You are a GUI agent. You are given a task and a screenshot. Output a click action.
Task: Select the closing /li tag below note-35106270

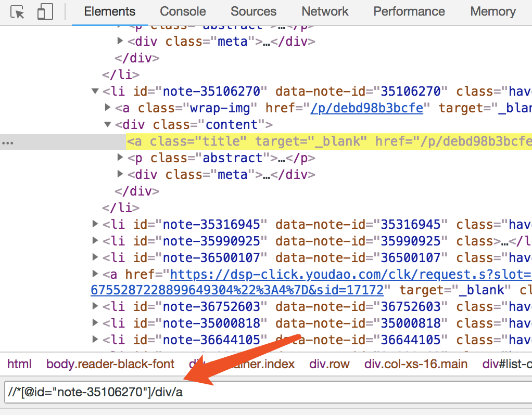(121, 208)
